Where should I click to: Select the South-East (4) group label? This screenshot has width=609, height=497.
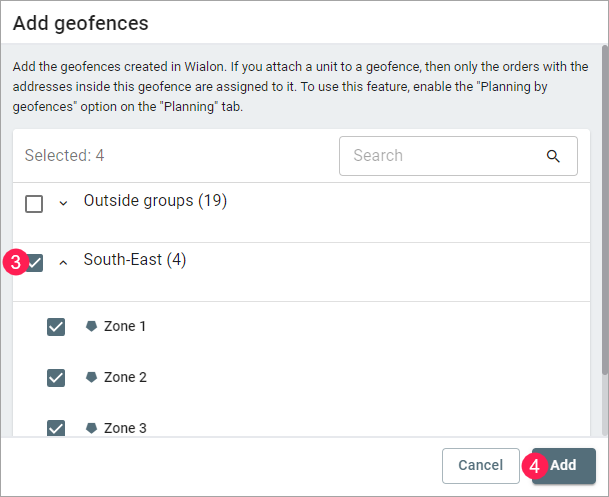(x=135, y=260)
